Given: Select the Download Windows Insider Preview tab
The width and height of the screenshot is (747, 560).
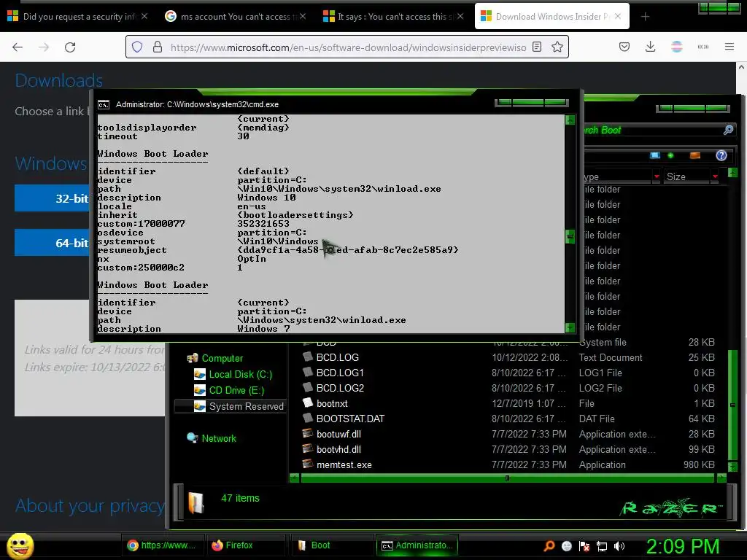Looking at the screenshot, I should (551, 17).
